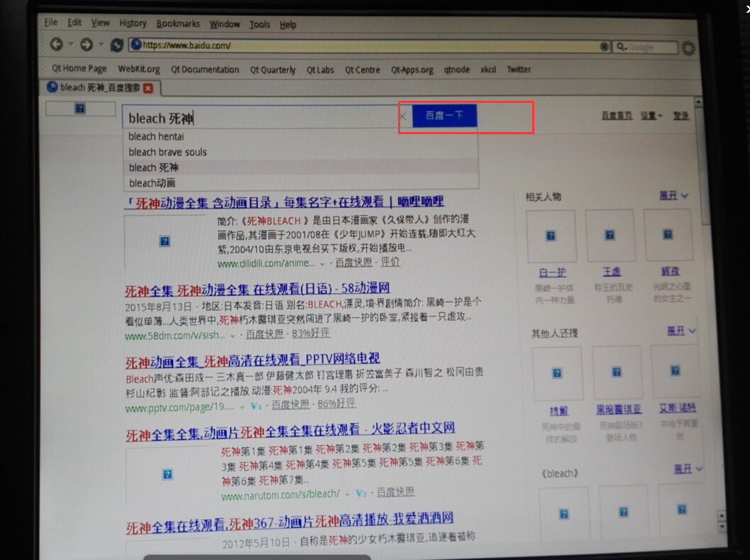This screenshot has height=560, width=750.
Task: Open the Edit menu
Action: (x=74, y=23)
